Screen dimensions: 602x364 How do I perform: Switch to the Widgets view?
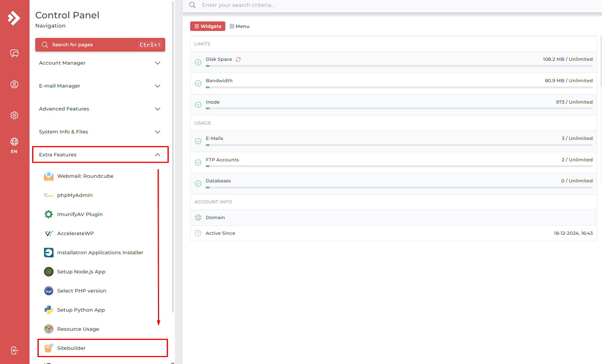click(208, 26)
